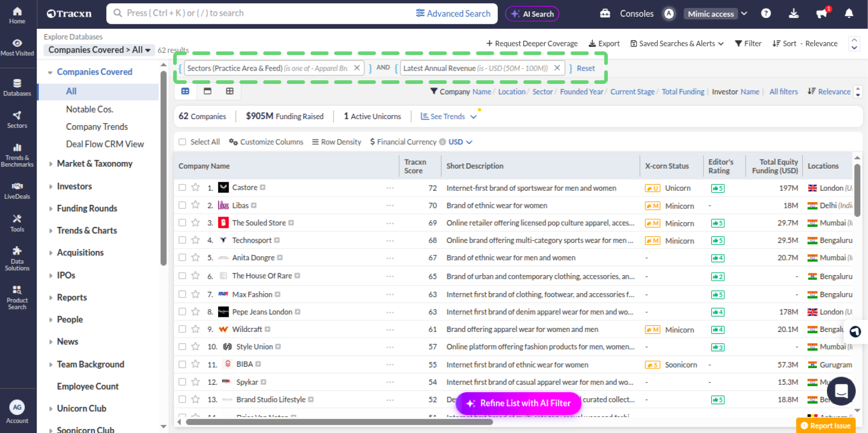
Task: Tick the checkbox for Libas row
Action: tap(182, 205)
